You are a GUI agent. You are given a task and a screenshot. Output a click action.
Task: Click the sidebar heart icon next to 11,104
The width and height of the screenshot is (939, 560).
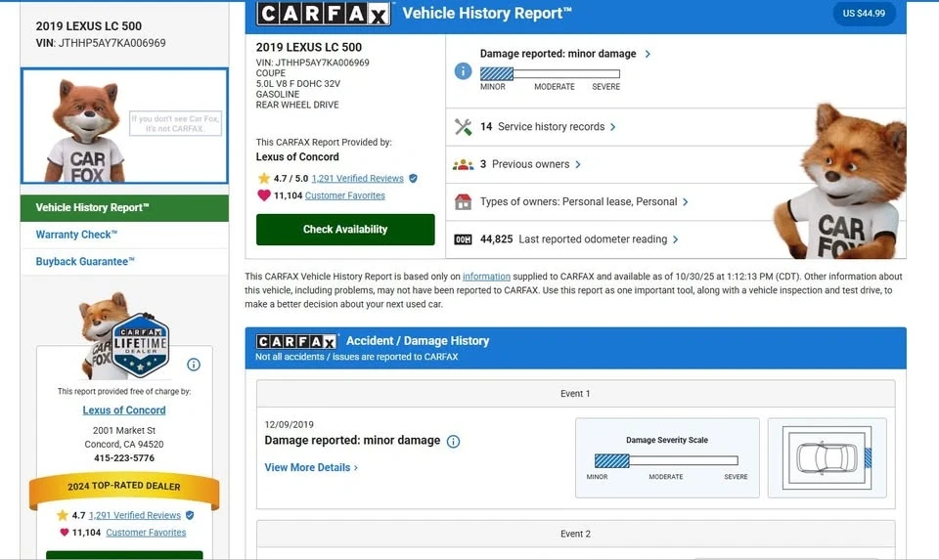tap(65, 533)
